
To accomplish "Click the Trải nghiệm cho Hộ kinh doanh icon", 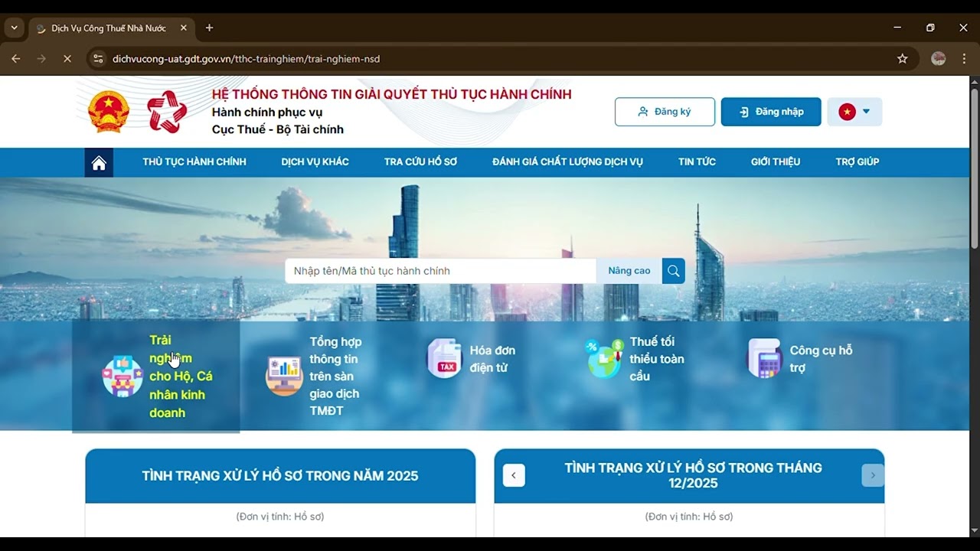I will coord(122,376).
